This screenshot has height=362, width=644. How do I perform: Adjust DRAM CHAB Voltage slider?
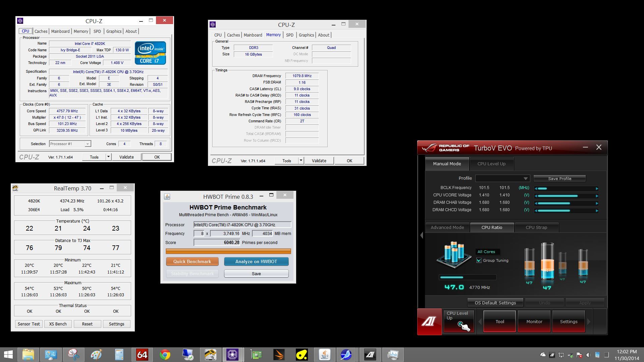pos(566,203)
